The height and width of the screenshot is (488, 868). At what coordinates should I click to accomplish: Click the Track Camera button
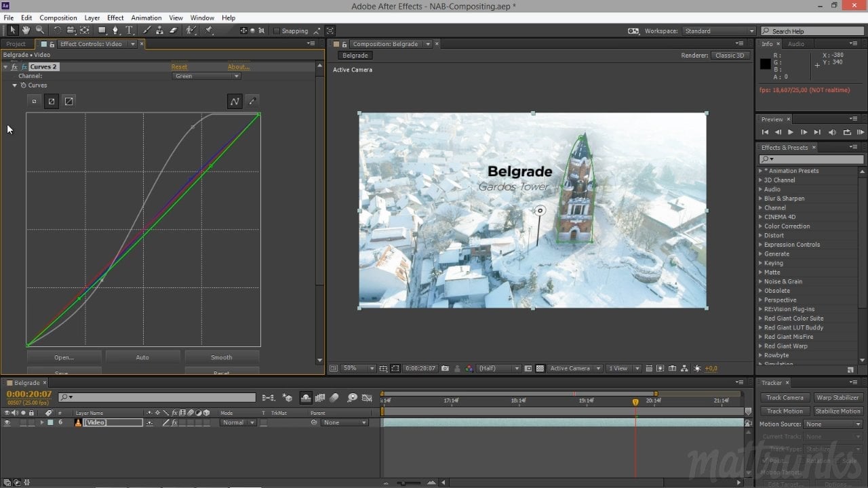pyautogui.click(x=785, y=398)
